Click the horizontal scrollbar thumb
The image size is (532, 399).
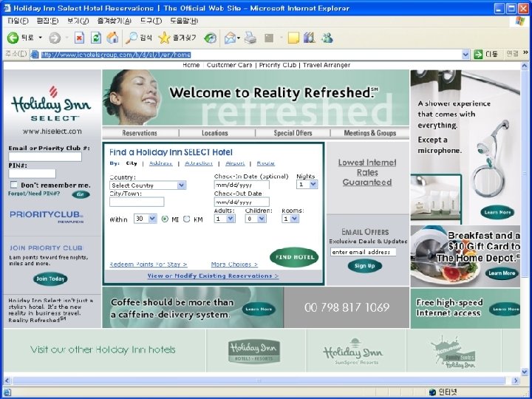click(259, 381)
